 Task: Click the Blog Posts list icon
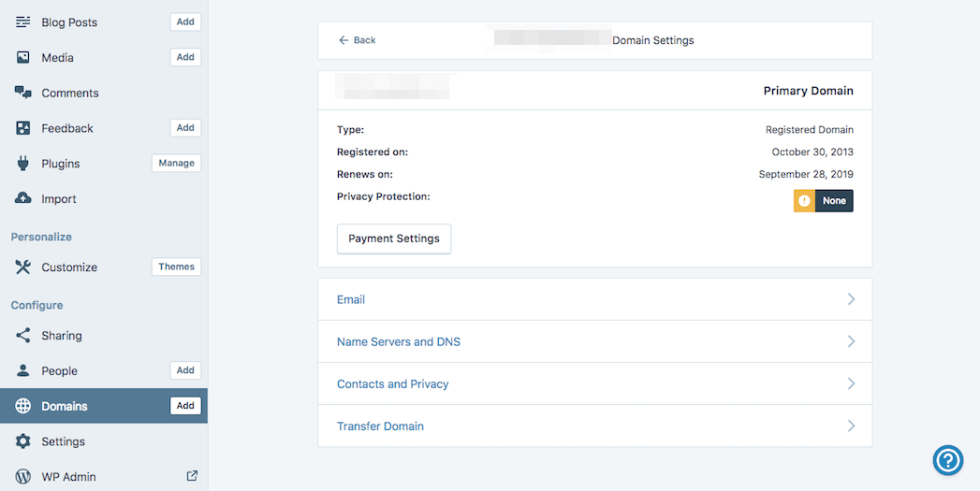23,22
